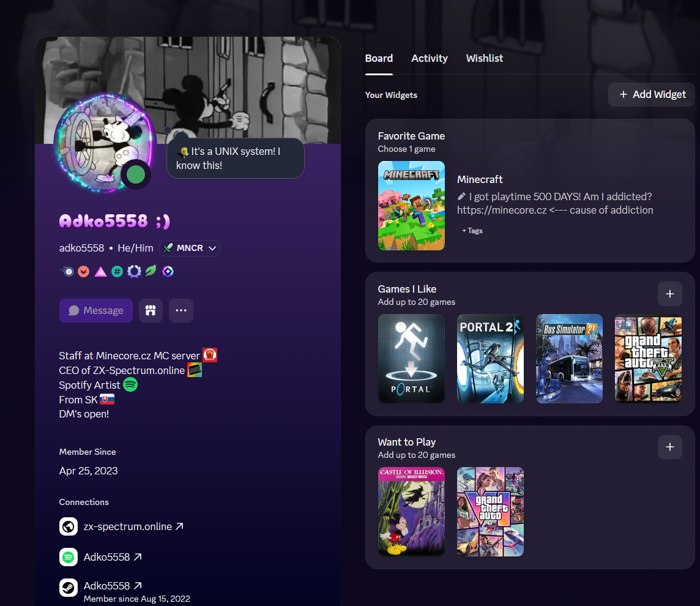Open the zx-spectrum.online connection link
The height and width of the screenshot is (606, 700).
(133, 526)
